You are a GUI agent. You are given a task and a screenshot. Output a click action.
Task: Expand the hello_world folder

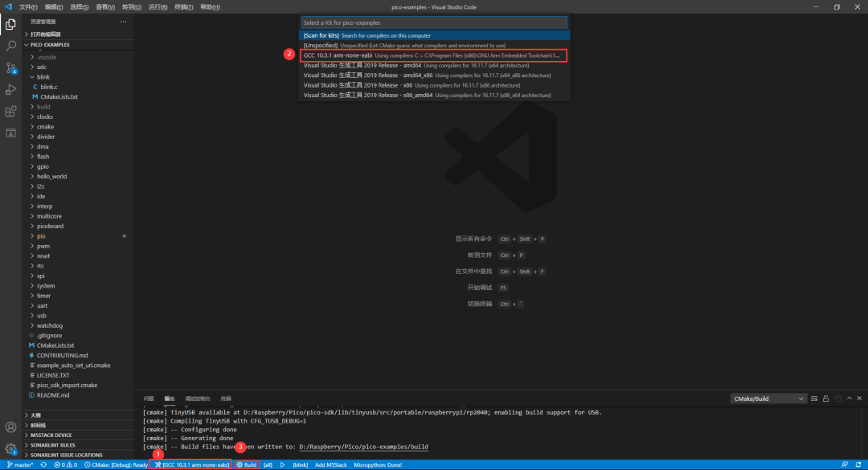coord(51,176)
